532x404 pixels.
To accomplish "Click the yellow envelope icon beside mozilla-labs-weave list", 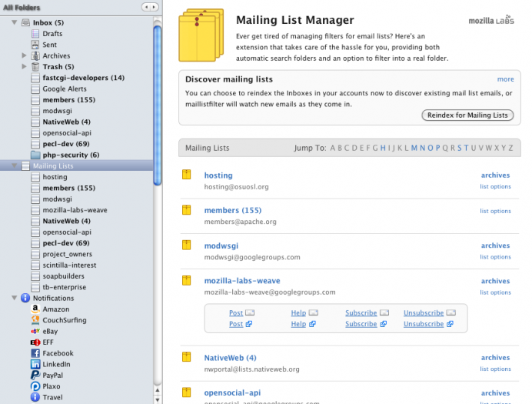I will 186,280.
